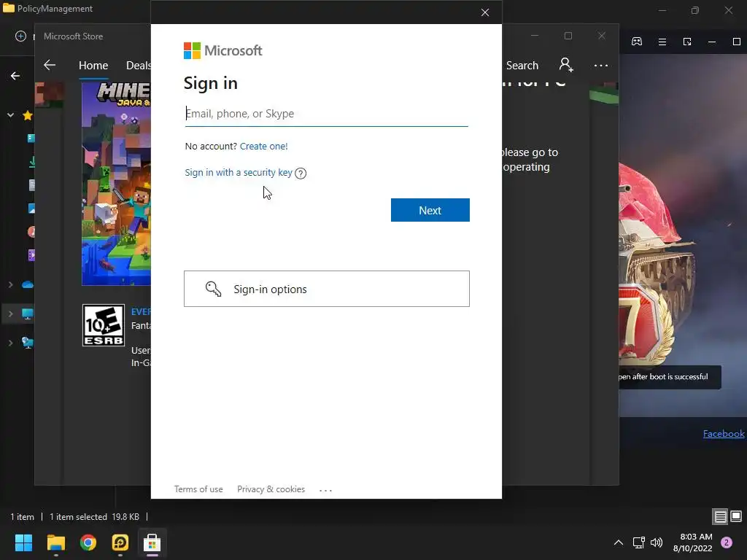Viewport: 747px width, 560px height.
Task: Click the gamepad icon in right window toolbar
Action: point(636,42)
